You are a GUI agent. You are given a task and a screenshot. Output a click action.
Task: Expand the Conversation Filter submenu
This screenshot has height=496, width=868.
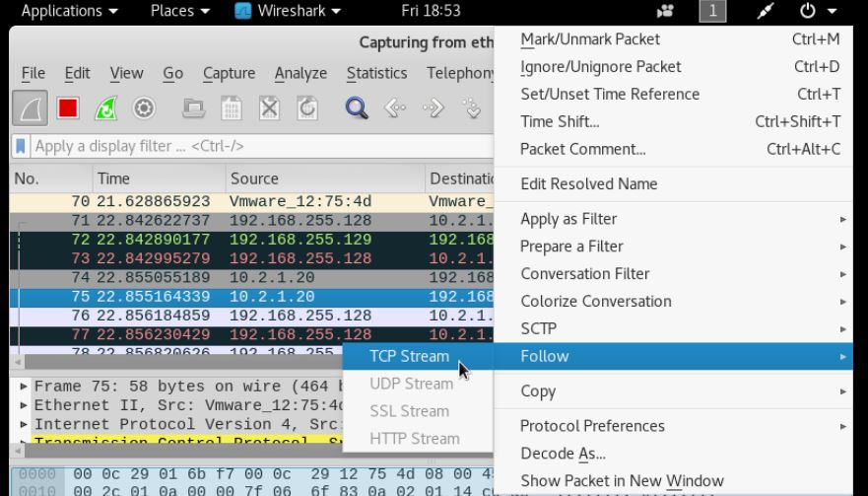click(673, 274)
